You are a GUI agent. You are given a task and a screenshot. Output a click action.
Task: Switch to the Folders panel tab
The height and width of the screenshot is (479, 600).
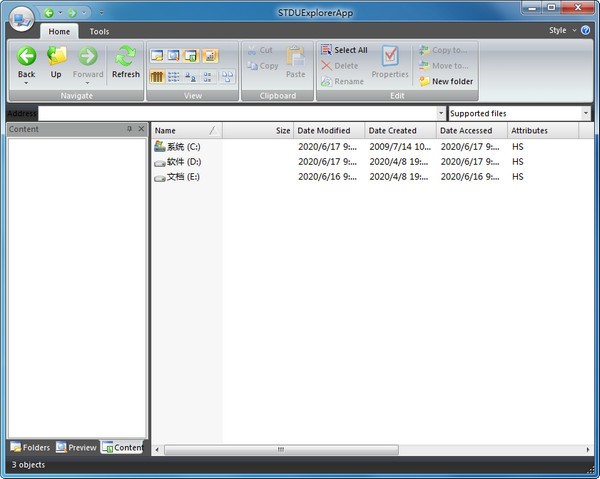pos(29,447)
